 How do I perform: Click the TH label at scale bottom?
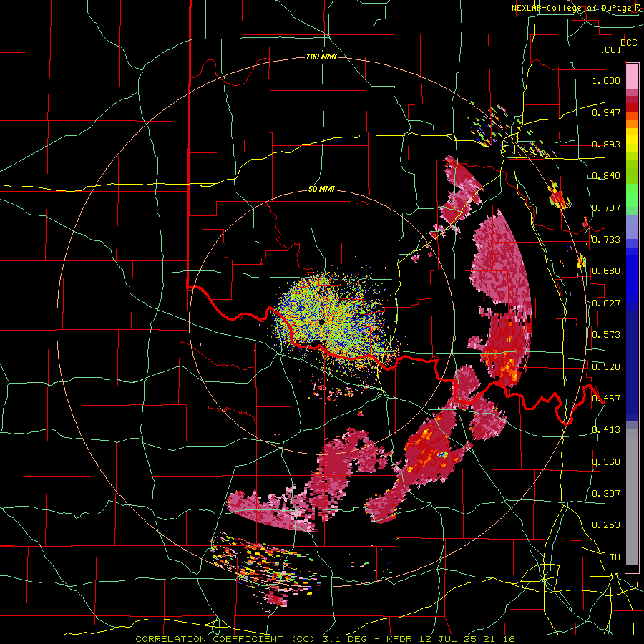click(x=615, y=557)
